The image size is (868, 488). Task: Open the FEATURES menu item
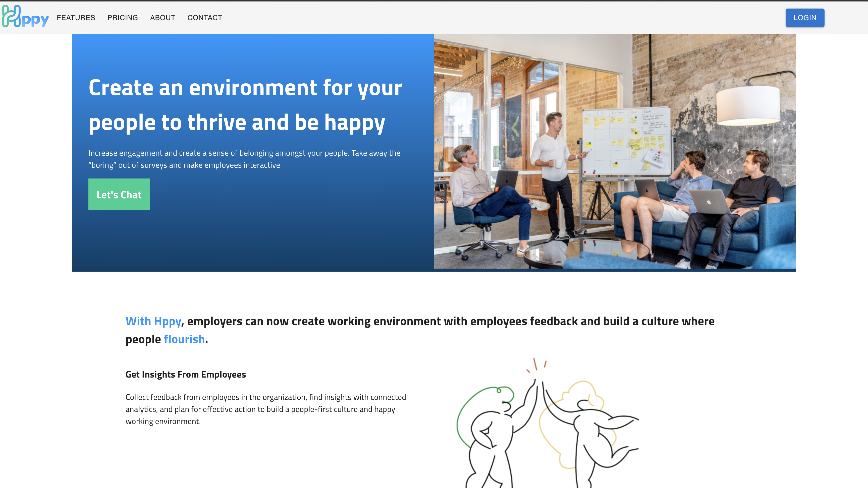pyautogui.click(x=76, y=18)
